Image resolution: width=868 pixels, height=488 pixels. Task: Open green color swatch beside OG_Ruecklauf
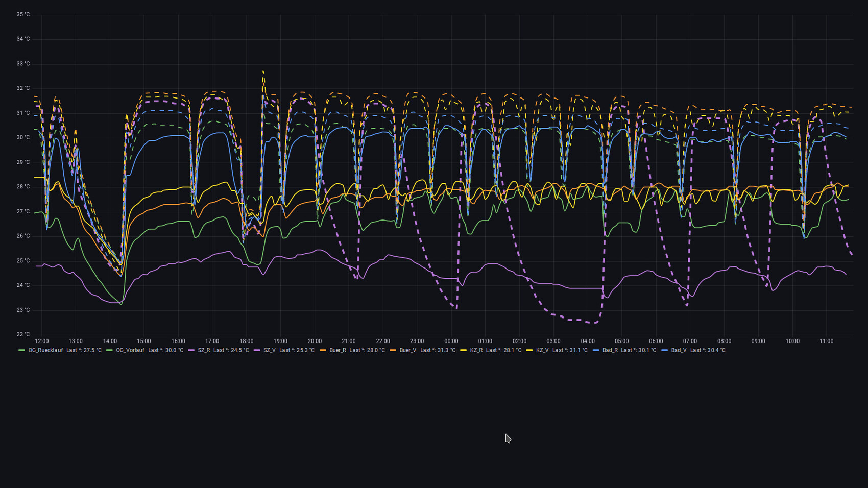(21, 350)
